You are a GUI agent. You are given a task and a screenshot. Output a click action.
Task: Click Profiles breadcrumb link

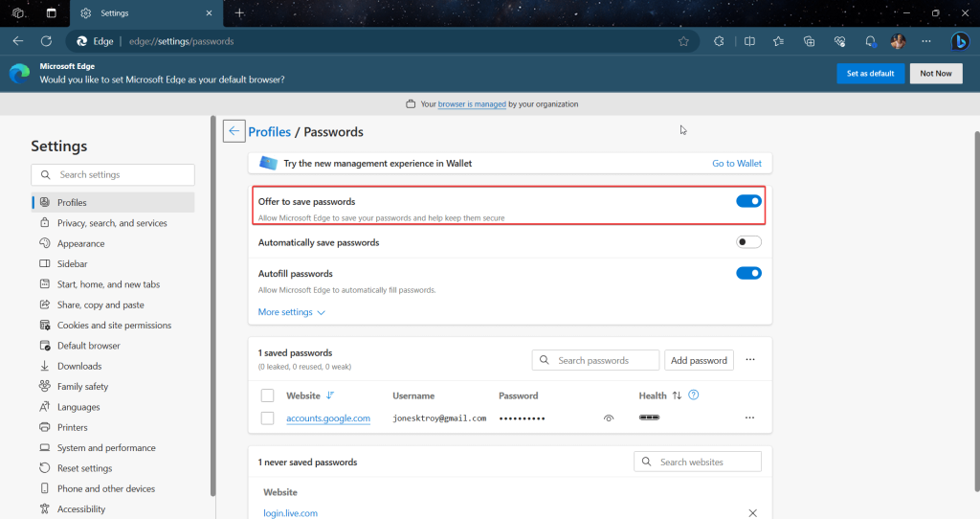269,132
